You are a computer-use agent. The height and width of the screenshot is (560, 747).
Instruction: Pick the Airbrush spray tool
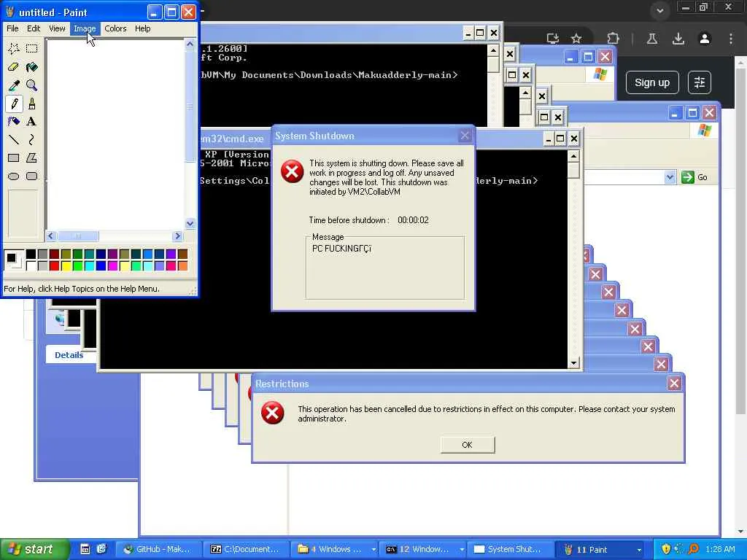tap(14, 122)
